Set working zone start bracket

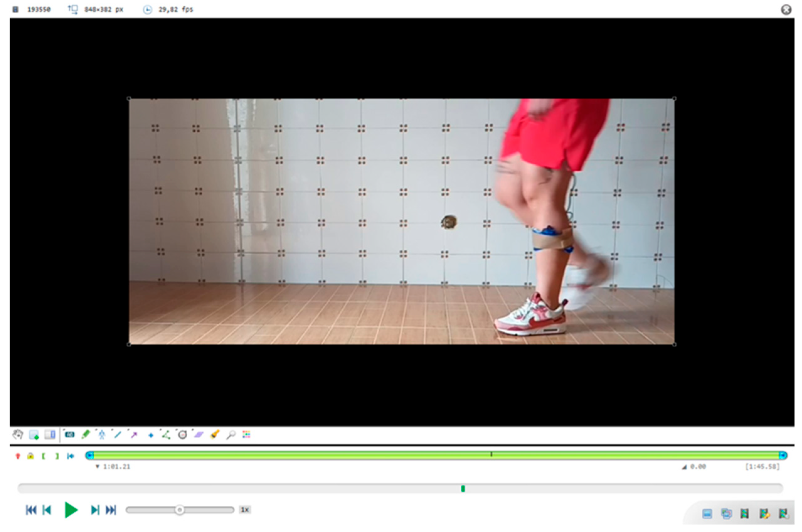43,456
